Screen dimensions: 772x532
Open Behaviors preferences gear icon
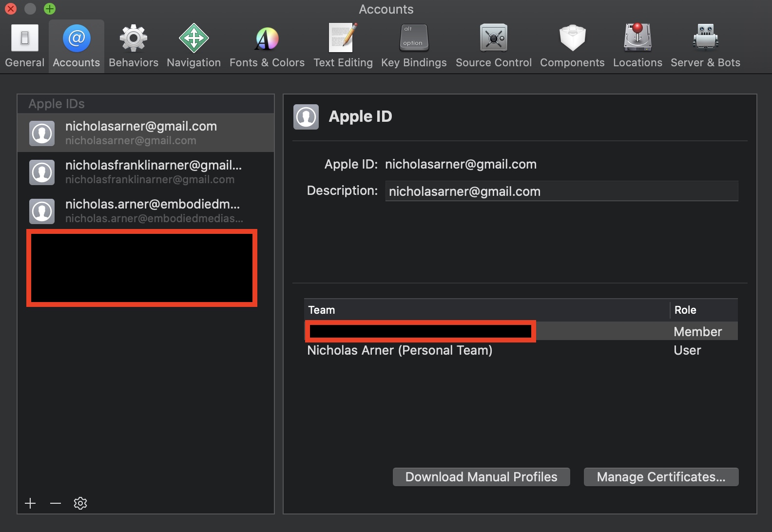coord(134,38)
